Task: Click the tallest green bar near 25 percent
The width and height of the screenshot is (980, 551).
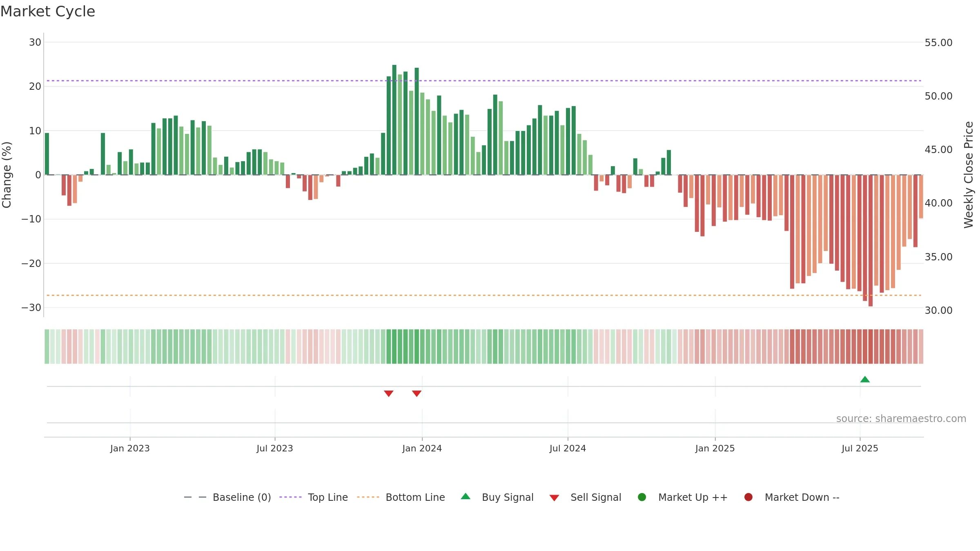Action: pos(394,120)
